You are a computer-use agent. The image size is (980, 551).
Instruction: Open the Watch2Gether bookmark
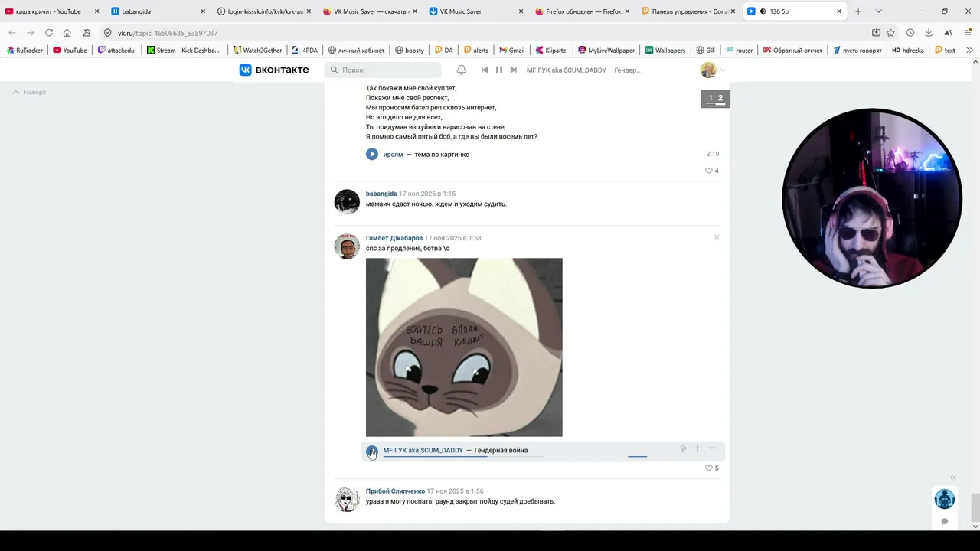[x=257, y=51]
